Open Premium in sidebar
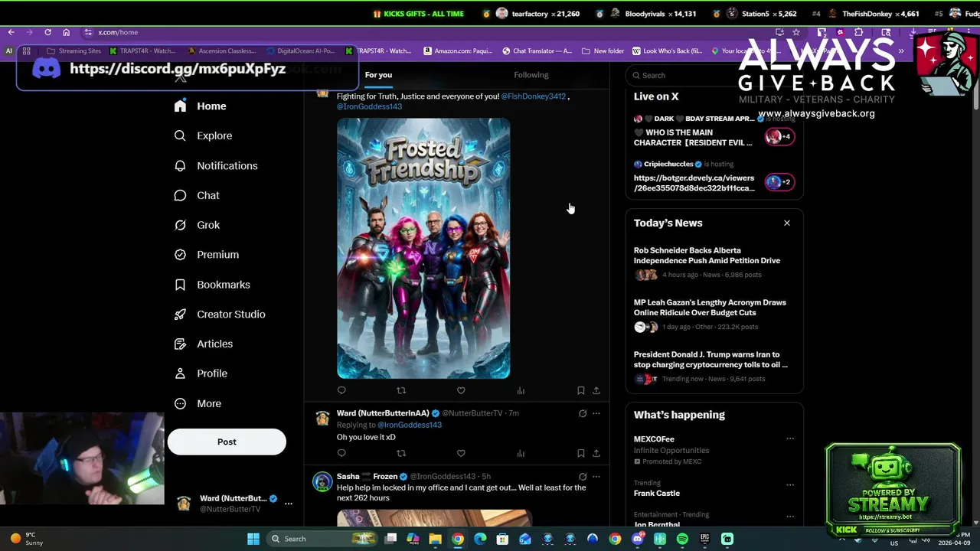 click(x=207, y=255)
